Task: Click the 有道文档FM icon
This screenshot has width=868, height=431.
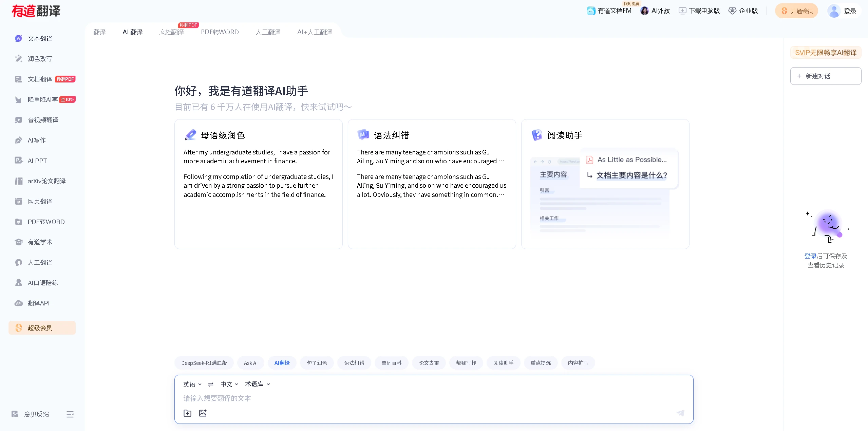Action: pos(591,11)
